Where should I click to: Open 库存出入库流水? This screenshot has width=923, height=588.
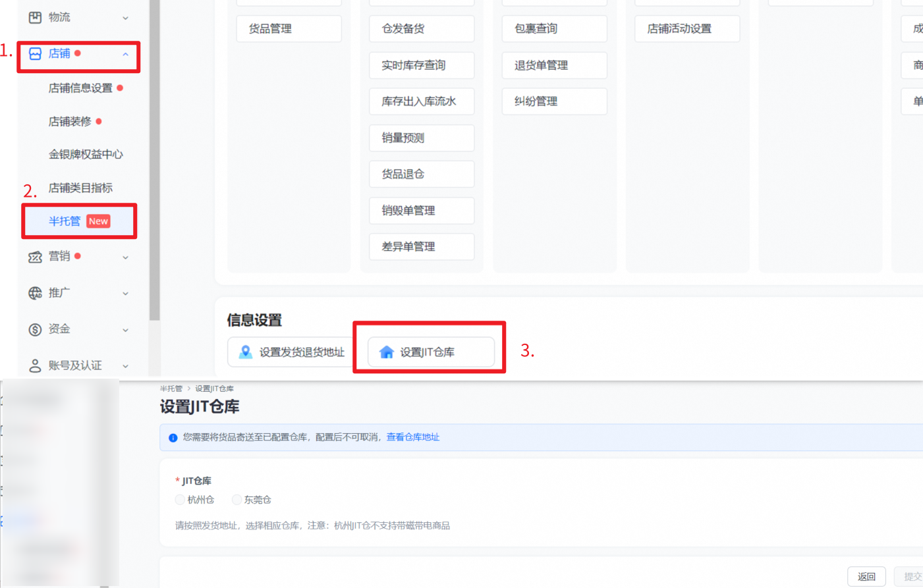[422, 101]
